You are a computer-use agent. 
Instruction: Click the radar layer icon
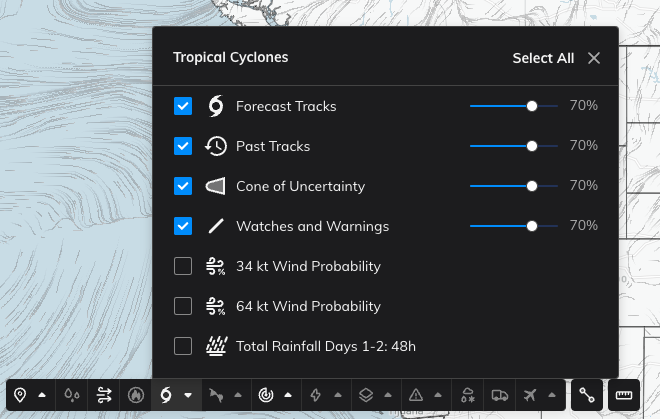[265, 395]
